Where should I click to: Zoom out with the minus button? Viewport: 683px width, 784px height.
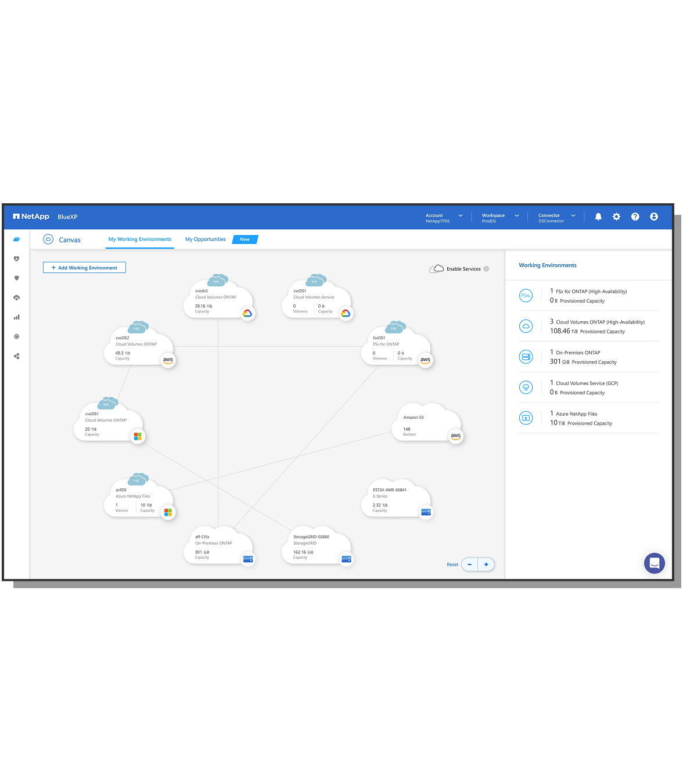(469, 564)
